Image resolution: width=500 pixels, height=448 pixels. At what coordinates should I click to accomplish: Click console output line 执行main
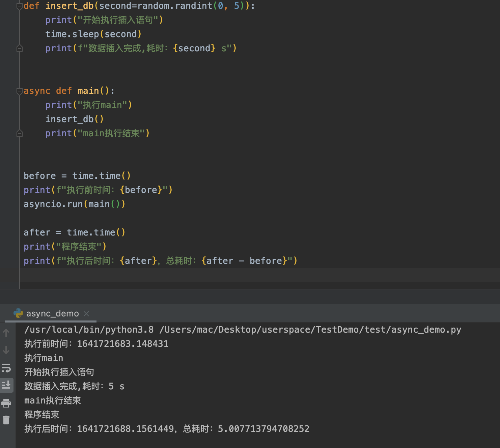(x=44, y=358)
